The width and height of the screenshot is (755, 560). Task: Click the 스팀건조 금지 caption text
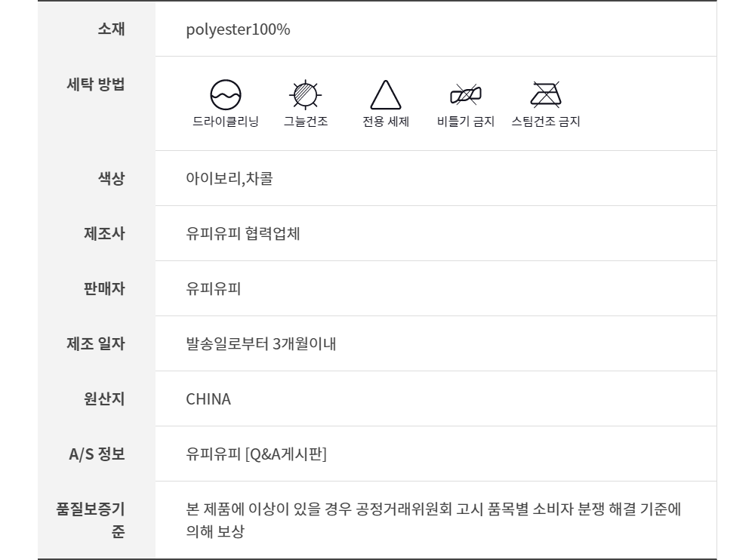546,122
